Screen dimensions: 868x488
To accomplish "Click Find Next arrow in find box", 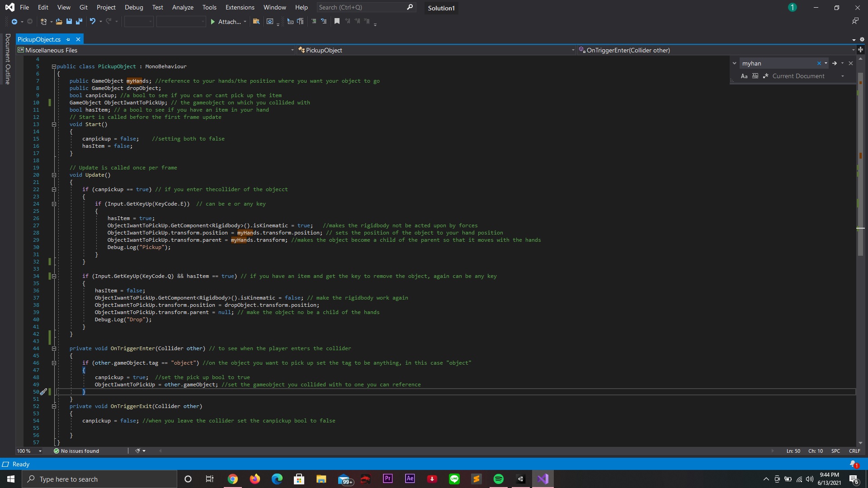I will click(835, 63).
